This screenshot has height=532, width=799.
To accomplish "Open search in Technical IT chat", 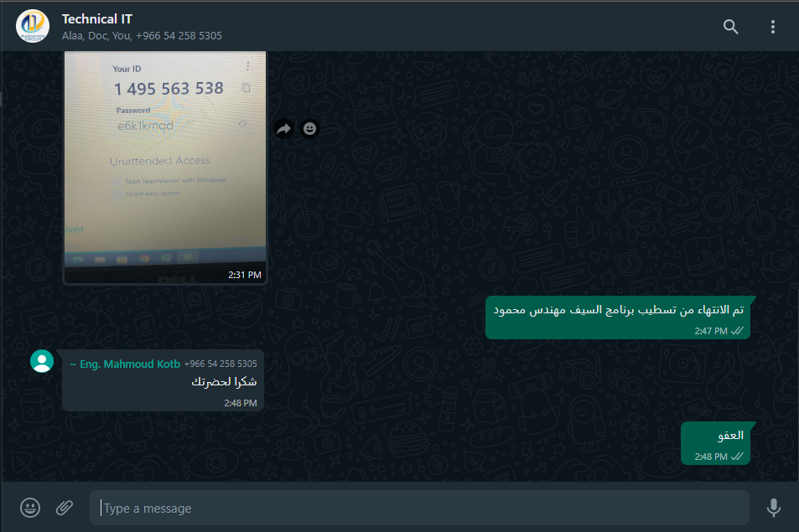I will point(731,27).
